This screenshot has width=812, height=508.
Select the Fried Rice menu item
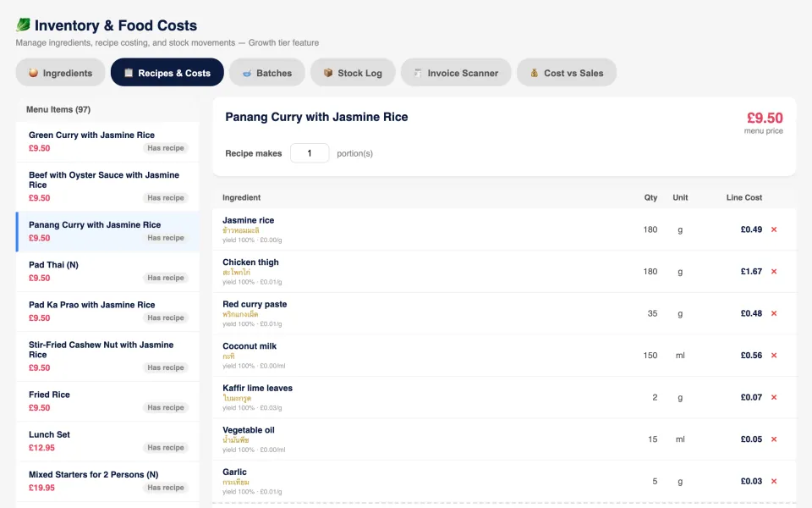[107, 401]
